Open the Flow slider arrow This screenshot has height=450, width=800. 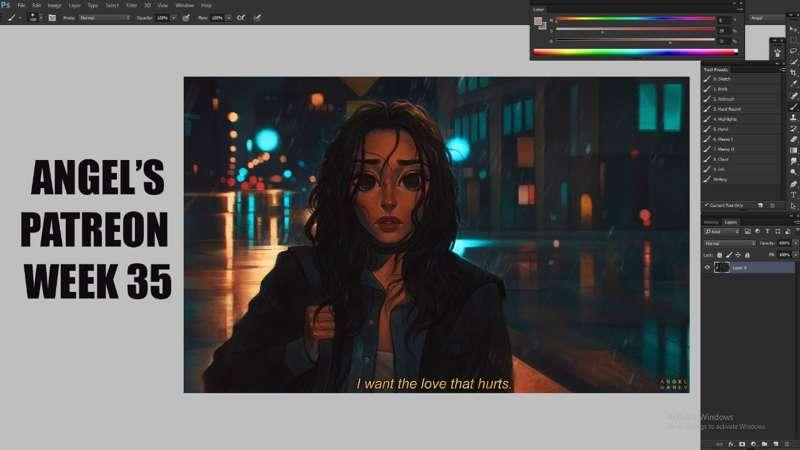coord(228,18)
